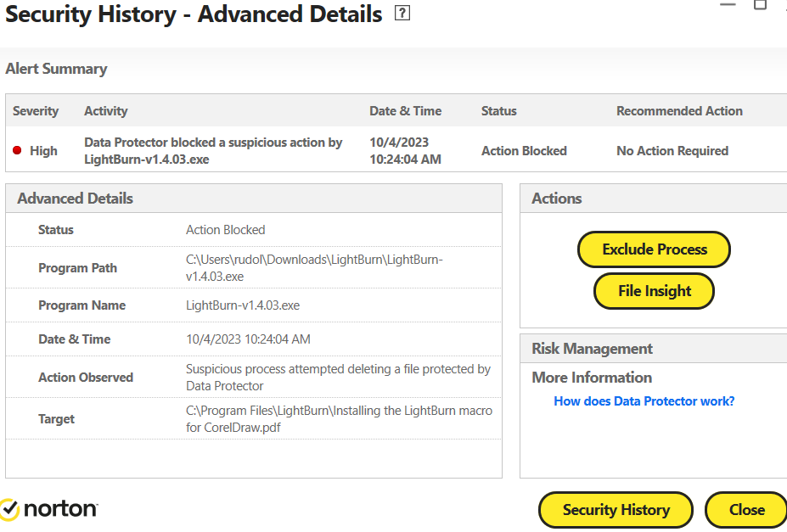Click the Program Path value in Advanced Details
Image resolution: width=787 pixels, height=532 pixels.
coord(314,268)
